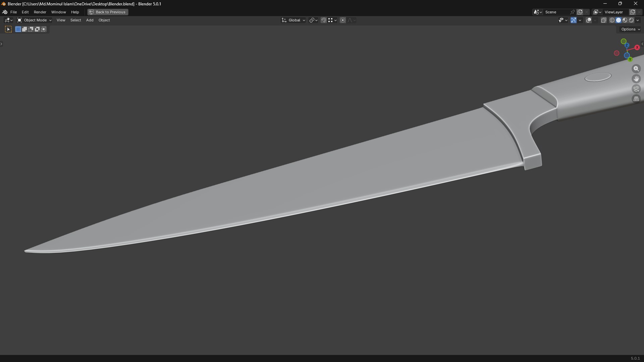644x362 pixels.
Task: Open the snapping options dropdown
Action: click(x=332, y=20)
